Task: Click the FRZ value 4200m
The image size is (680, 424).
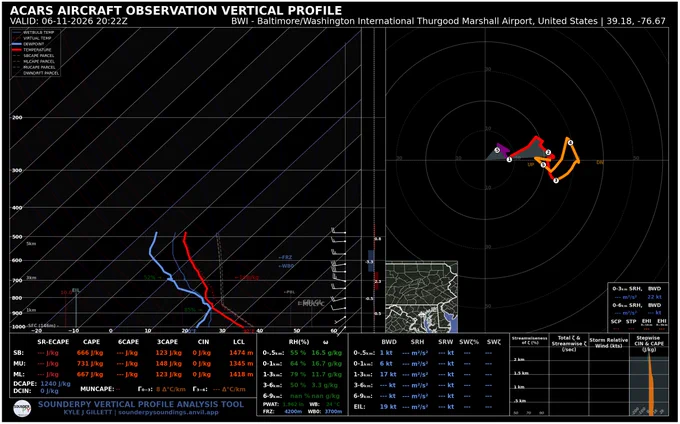Action: point(294,411)
